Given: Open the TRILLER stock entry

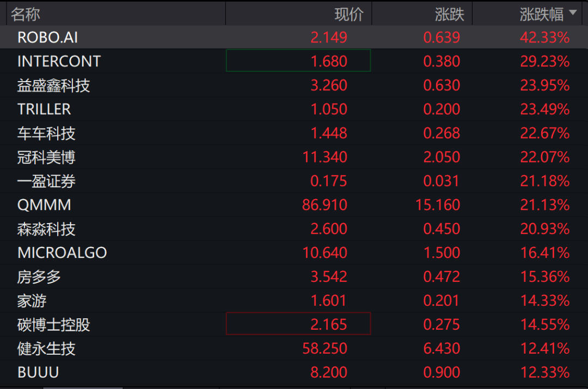Looking at the screenshot, I should (x=44, y=109).
